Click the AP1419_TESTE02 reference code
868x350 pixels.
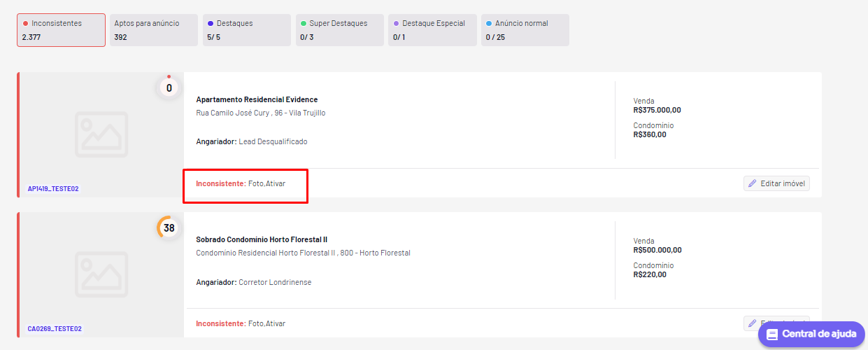[x=53, y=189]
